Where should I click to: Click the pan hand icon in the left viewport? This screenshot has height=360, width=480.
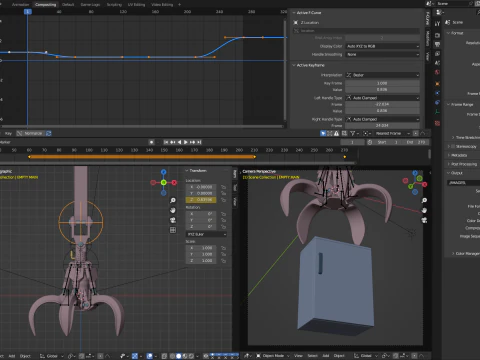(173, 210)
